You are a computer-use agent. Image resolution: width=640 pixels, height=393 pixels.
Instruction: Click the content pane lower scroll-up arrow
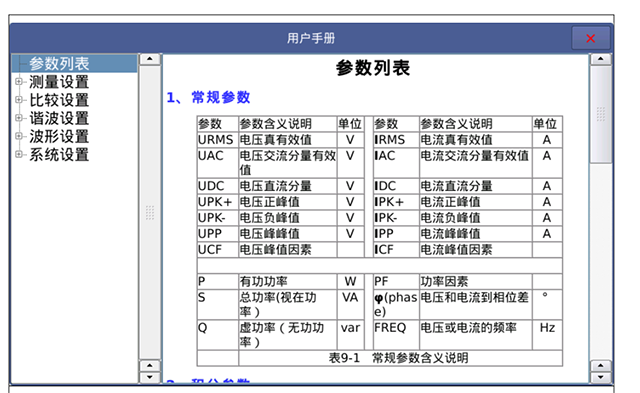point(600,366)
